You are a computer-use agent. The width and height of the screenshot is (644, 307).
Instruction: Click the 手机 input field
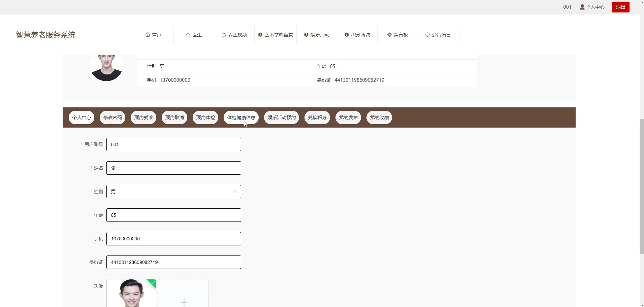[174, 239]
